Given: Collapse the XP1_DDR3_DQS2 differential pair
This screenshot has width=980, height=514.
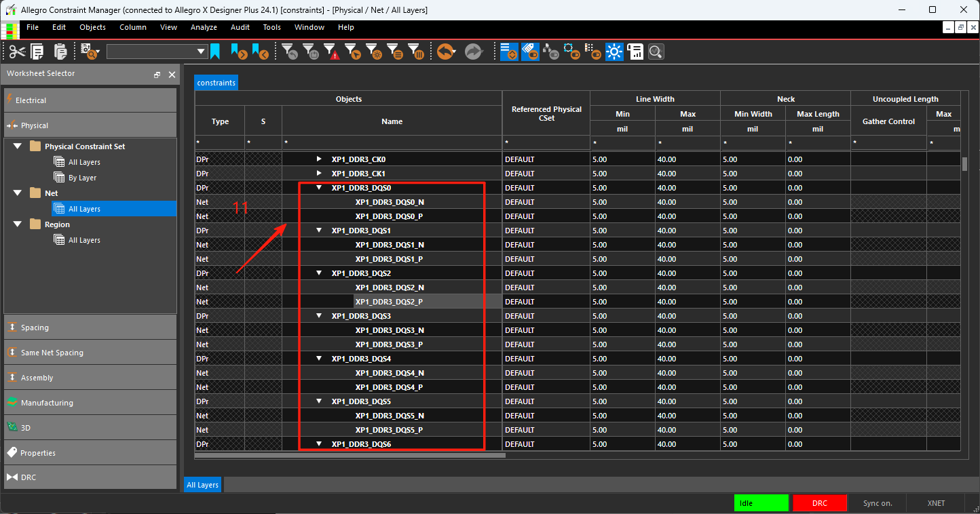Looking at the screenshot, I should pos(319,273).
